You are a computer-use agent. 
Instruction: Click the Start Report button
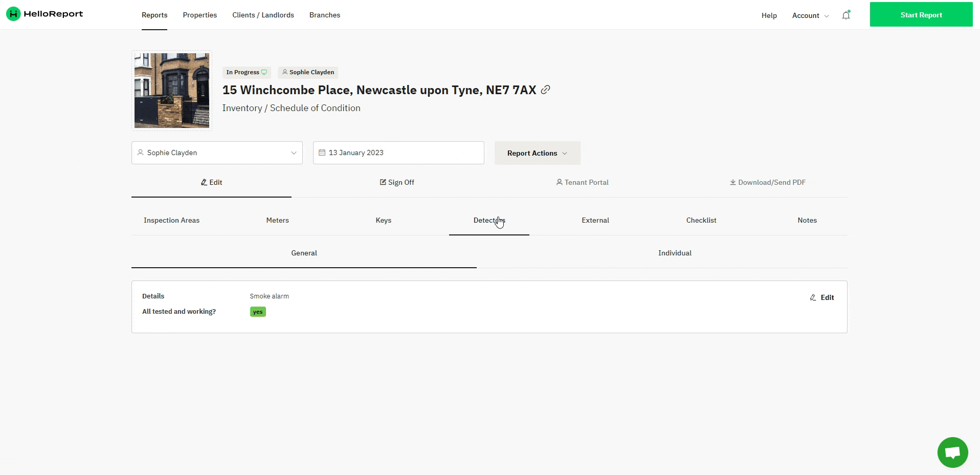[921, 14]
